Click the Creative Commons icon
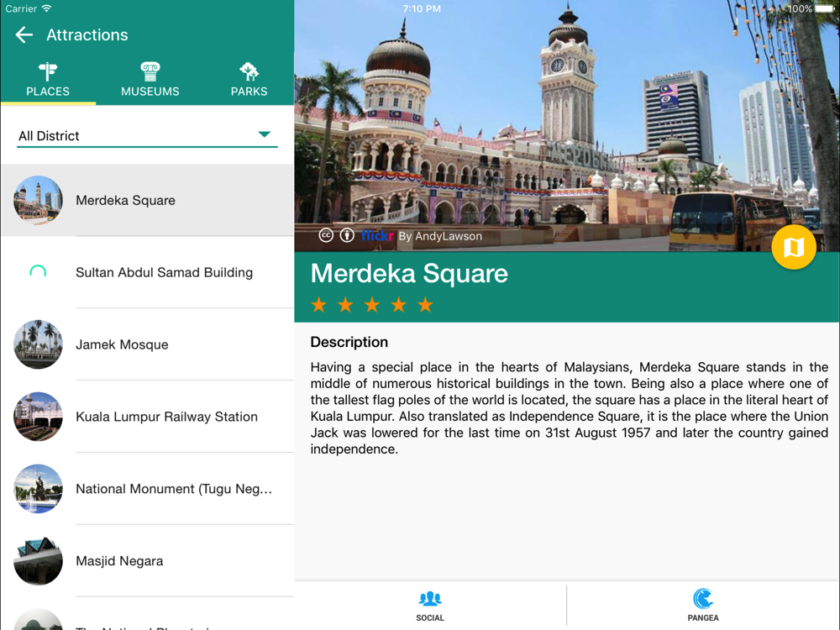The image size is (840, 630). click(x=326, y=235)
